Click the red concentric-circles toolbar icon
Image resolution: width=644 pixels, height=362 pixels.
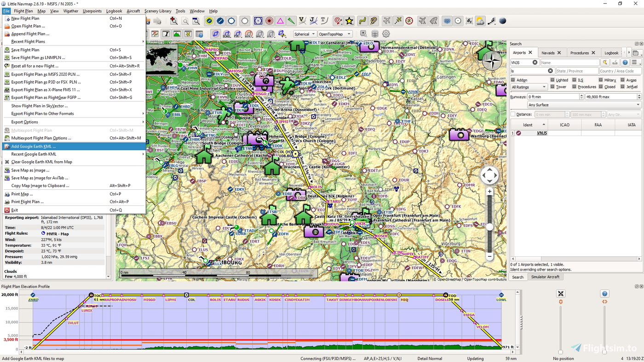pos(269,21)
